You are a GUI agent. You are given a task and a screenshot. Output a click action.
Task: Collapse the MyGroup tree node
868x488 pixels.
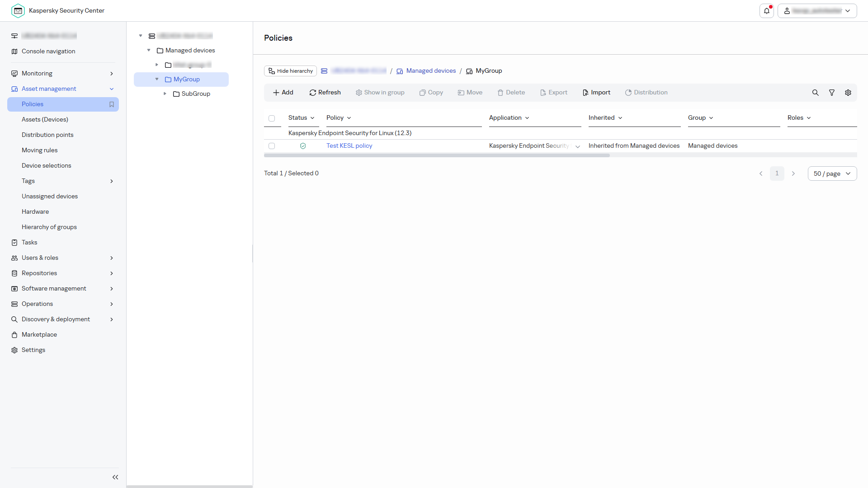tap(157, 79)
